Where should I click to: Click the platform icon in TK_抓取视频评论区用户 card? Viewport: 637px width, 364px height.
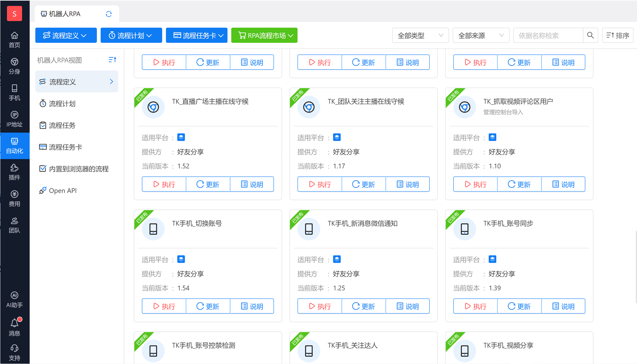(493, 137)
